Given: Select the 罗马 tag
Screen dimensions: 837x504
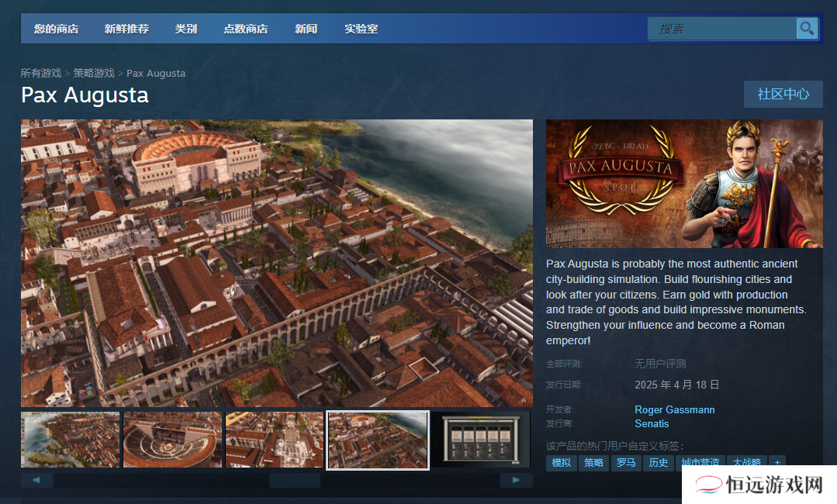Looking at the screenshot, I should (626, 463).
